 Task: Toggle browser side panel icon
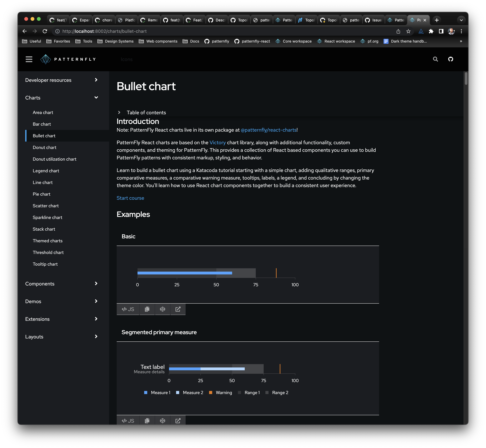point(441,31)
